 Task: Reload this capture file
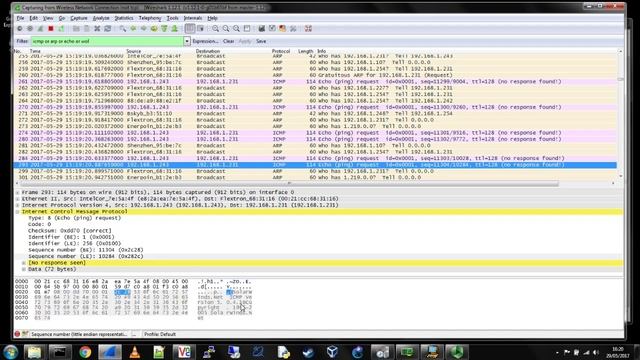pos(108,29)
